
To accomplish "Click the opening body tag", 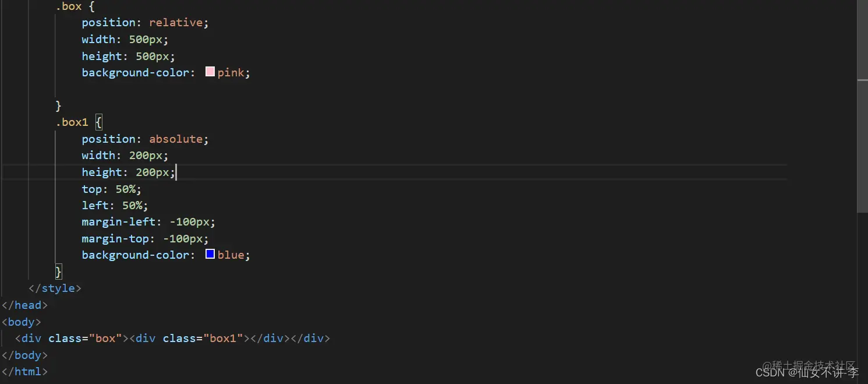I will coord(22,322).
